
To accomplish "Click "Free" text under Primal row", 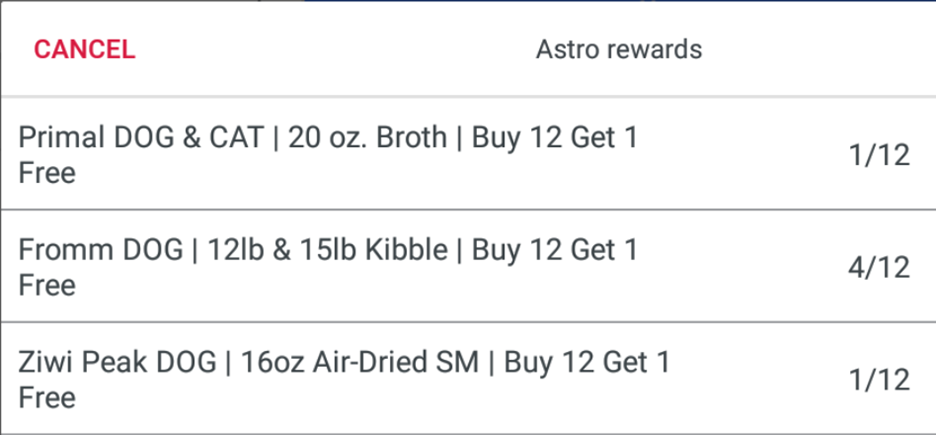I will click(x=47, y=173).
